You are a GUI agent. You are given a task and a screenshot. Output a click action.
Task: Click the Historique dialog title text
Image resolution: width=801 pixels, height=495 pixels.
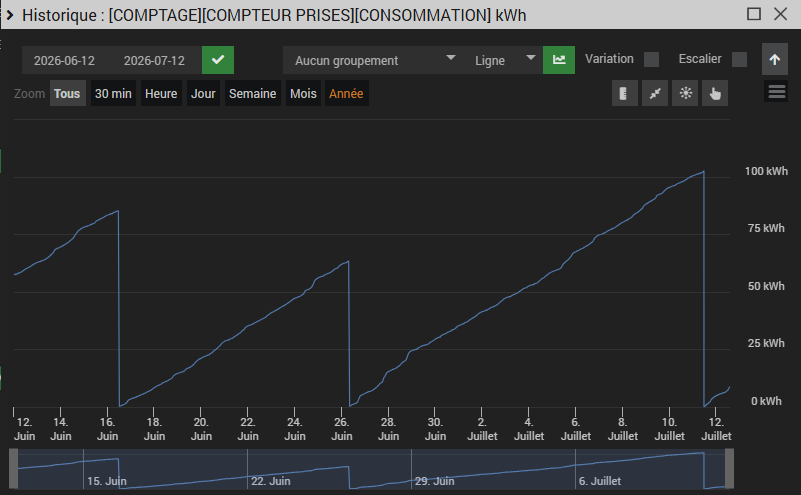point(274,15)
